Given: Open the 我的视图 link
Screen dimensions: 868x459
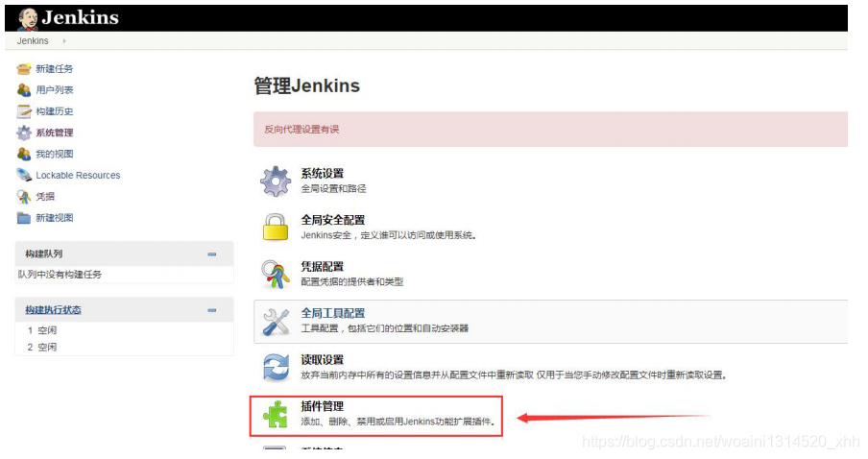Looking at the screenshot, I should pyautogui.click(x=54, y=154).
